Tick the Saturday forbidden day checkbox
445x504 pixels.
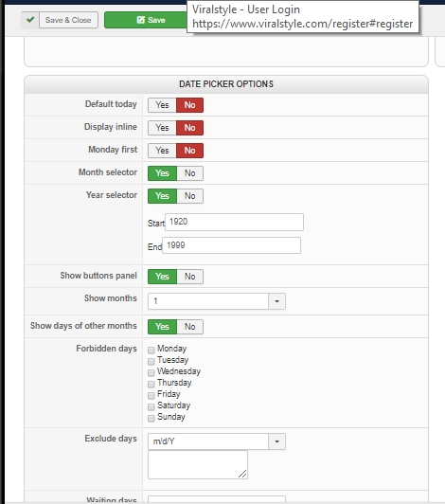[151, 406]
